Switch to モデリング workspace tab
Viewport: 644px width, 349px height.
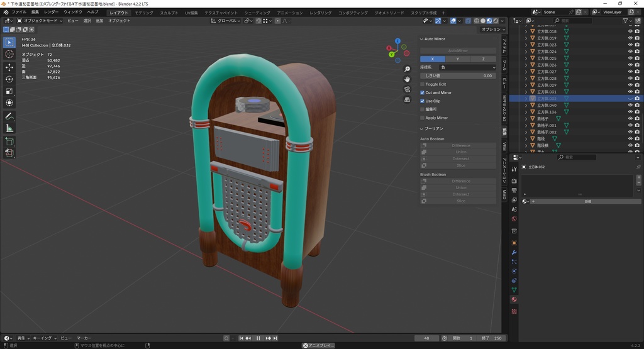click(x=144, y=13)
